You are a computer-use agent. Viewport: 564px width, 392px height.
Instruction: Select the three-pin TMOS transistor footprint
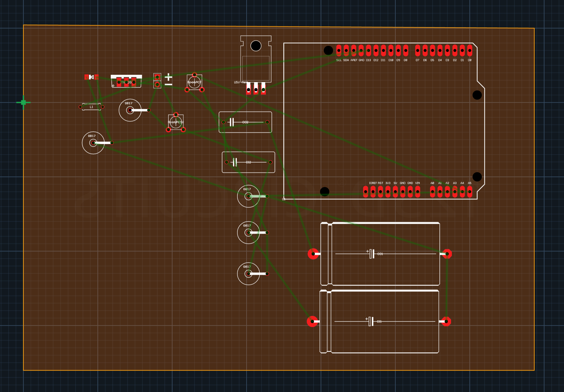click(126, 82)
